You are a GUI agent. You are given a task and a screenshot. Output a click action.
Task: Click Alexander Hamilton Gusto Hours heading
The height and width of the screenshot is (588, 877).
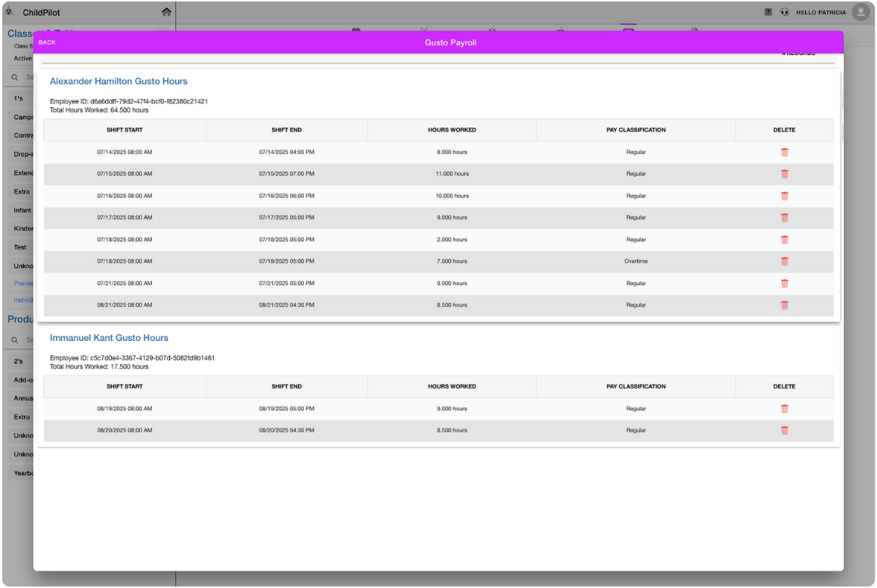119,81
